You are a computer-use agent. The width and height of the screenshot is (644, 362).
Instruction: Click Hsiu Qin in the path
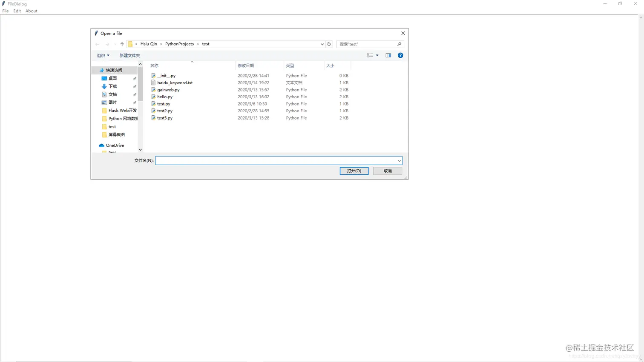point(149,44)
